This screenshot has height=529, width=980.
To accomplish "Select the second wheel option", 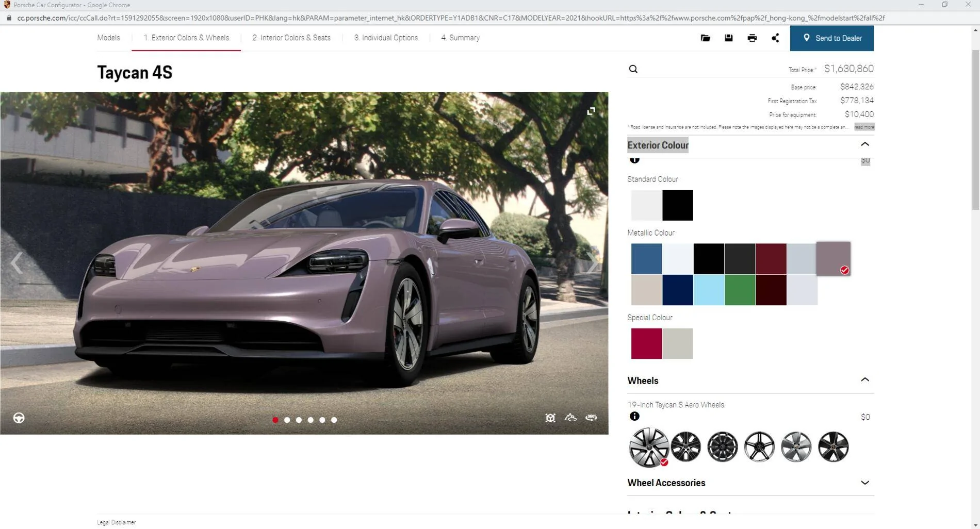I will [685, 447].
